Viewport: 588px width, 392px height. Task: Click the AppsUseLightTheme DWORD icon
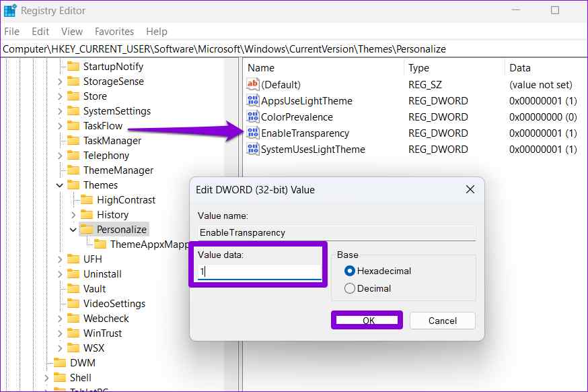pos(253,100)
